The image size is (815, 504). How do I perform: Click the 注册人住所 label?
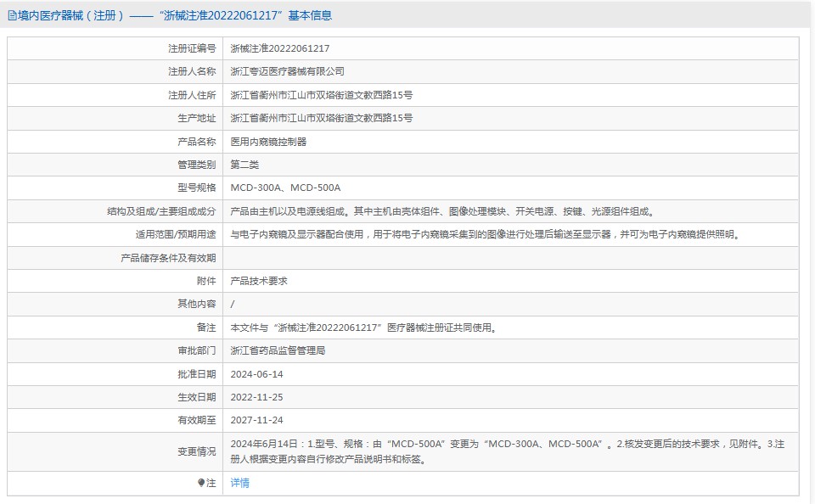point(192,95)
